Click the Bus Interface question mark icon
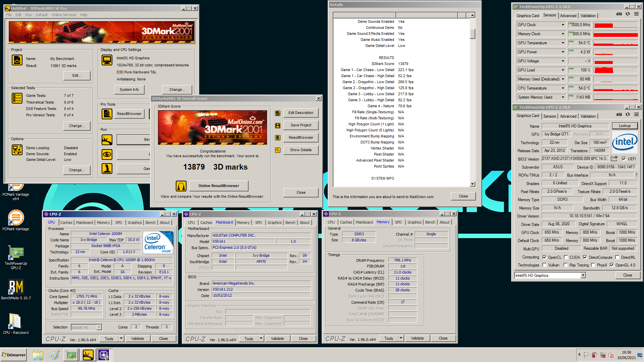This screenshot has height=362, width=644. pos(636,175)
